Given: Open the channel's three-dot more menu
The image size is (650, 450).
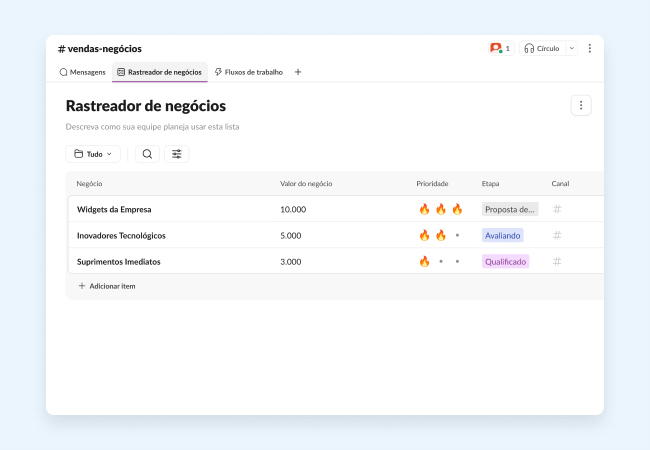Looking at the screenshot, I should tap(589, 48).
